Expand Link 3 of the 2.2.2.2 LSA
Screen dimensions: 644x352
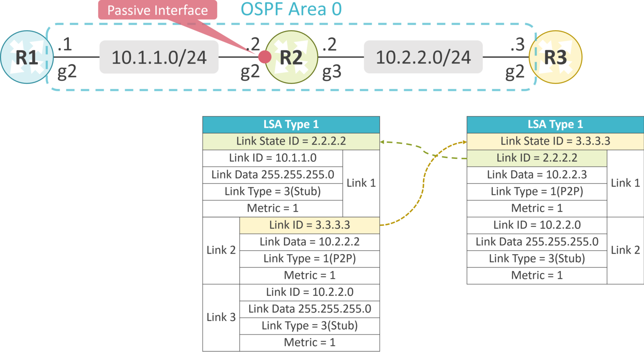(x=221, y=317)
